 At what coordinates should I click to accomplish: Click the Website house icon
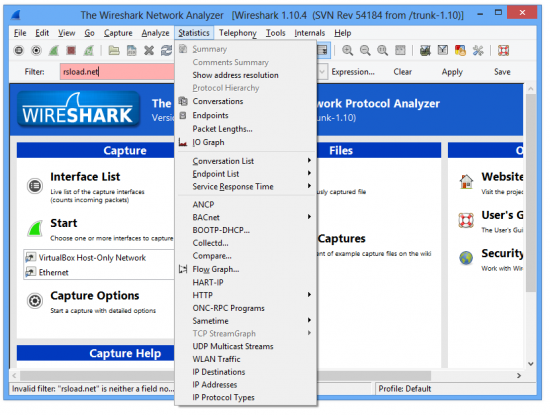[466, 182]
